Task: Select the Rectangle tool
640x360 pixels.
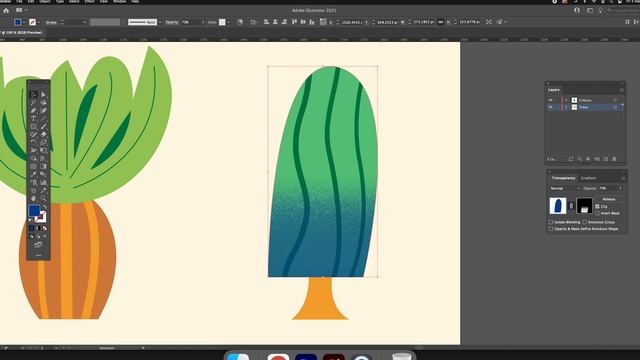Action: (x=33, y=127)
